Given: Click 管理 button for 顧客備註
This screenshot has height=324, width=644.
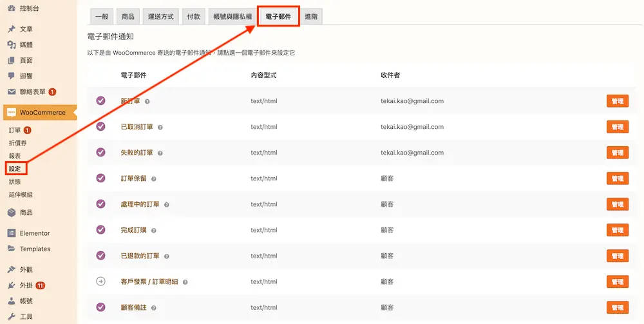Looking at the screenshot, I should 618,307.
